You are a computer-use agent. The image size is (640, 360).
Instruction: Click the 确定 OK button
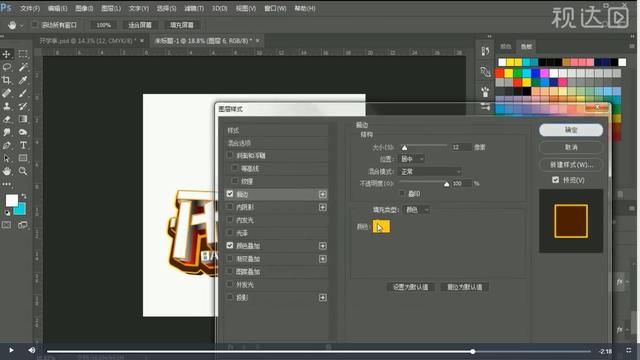click(571, 130)
